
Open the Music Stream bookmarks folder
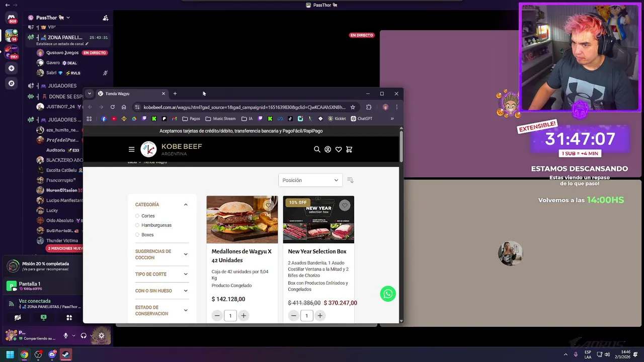pos(220,119)
